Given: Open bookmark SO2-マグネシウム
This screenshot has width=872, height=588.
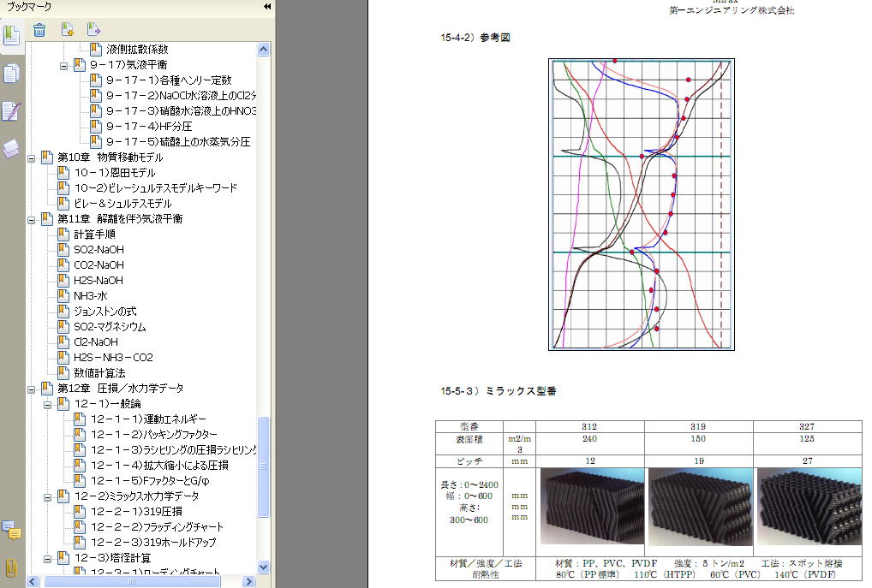Looking at the screenshot, I should click(110, 327).
